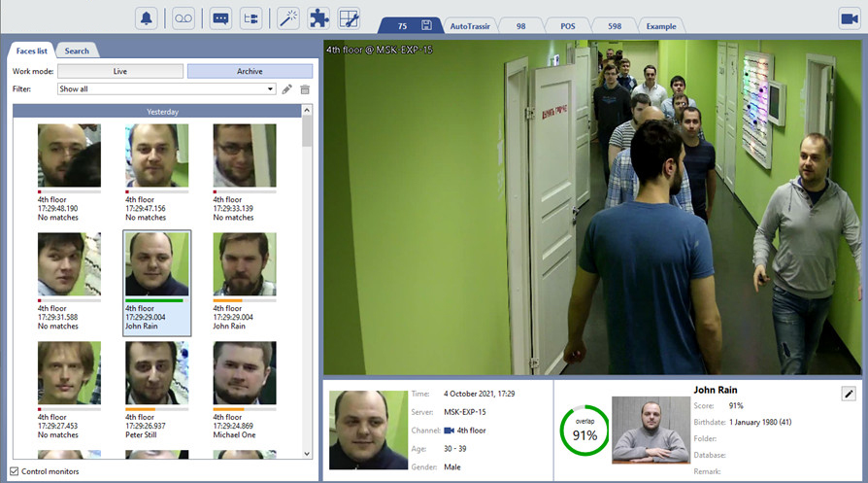
Task: Edit John Rain's profile with pencil button
Action: (x=848, y=394)
